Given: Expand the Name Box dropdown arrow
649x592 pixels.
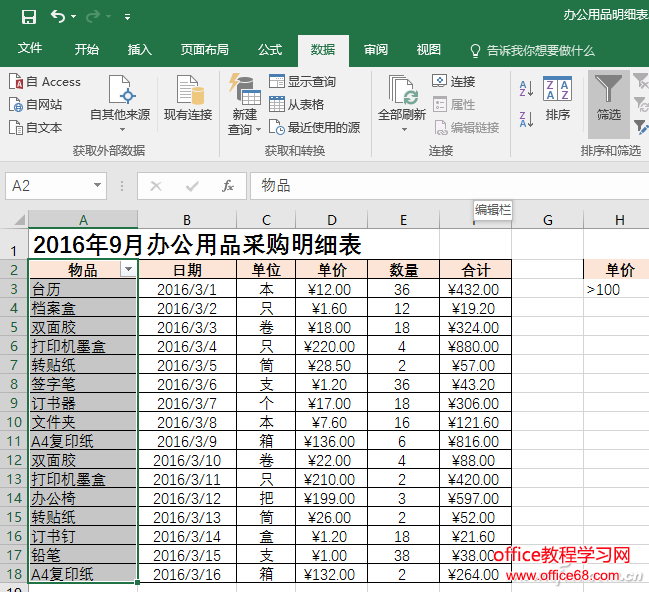Looking at the screenshot, I should (97, 186).
